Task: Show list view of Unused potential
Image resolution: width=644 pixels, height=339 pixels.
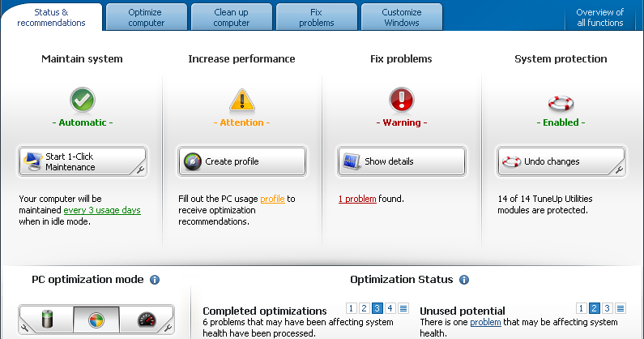Action: (621, 308)
